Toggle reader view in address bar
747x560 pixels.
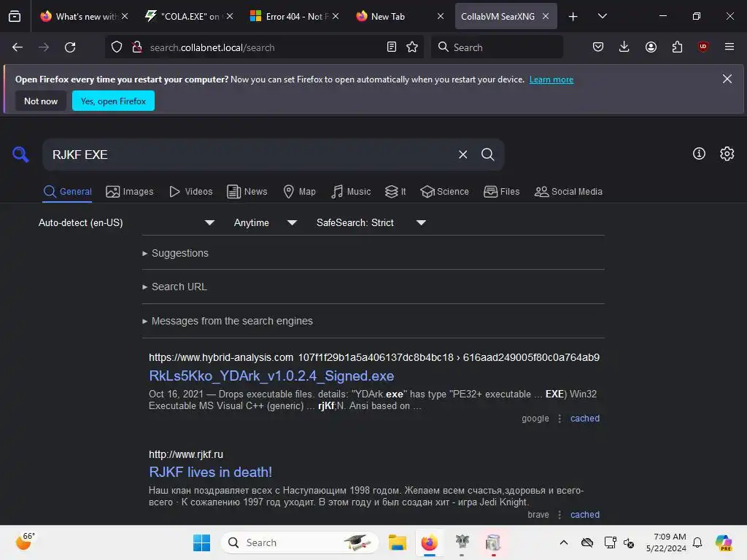click(x=392, y=47)
